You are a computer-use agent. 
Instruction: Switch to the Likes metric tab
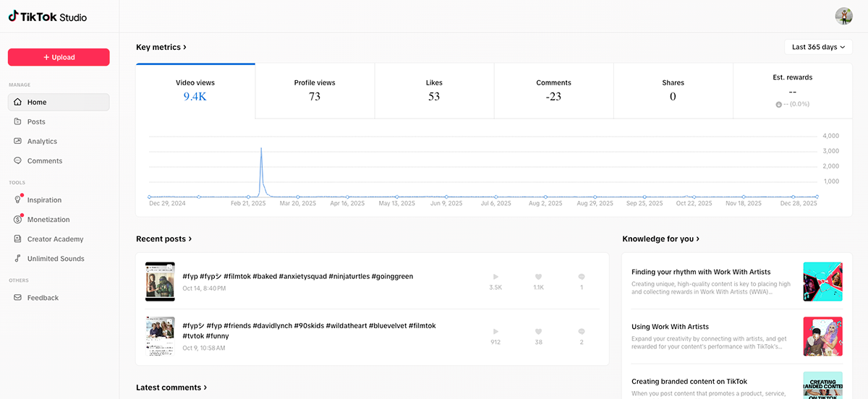tap(434, 90)
